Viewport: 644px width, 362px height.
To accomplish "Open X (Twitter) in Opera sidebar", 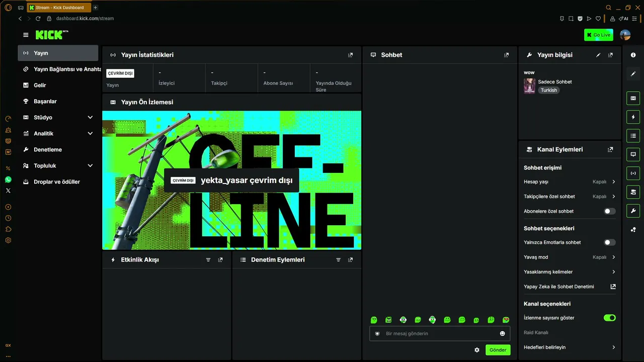I will (x=8, y=191).
